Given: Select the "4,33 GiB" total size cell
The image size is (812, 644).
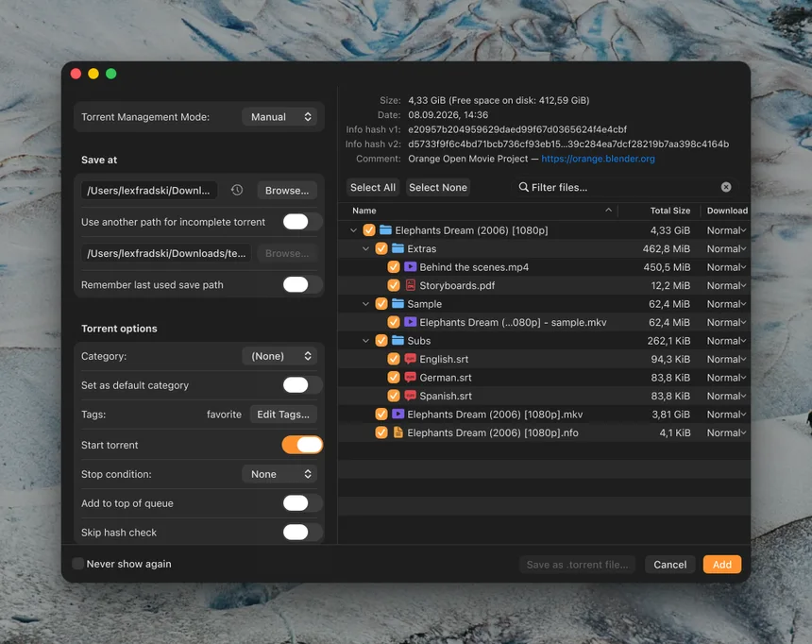Looking at the screenshot, I should pos(670,230).
